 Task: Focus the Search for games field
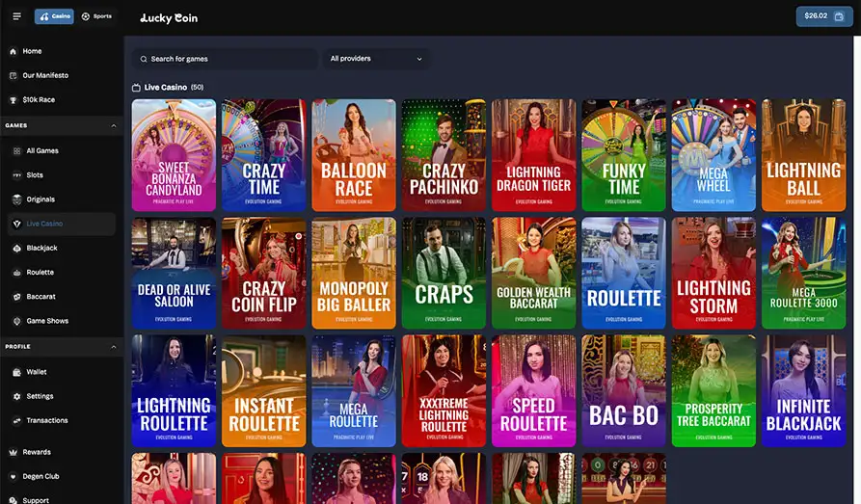(x=226, y=59)
